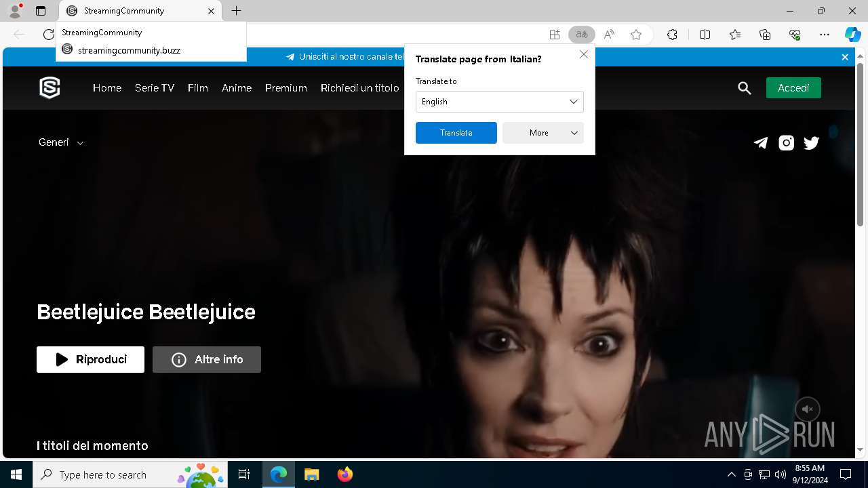Image resolution: width=868 pixels, height=488 pixels.
Task: Expand the More options dropdown
Action: [543, 133]
